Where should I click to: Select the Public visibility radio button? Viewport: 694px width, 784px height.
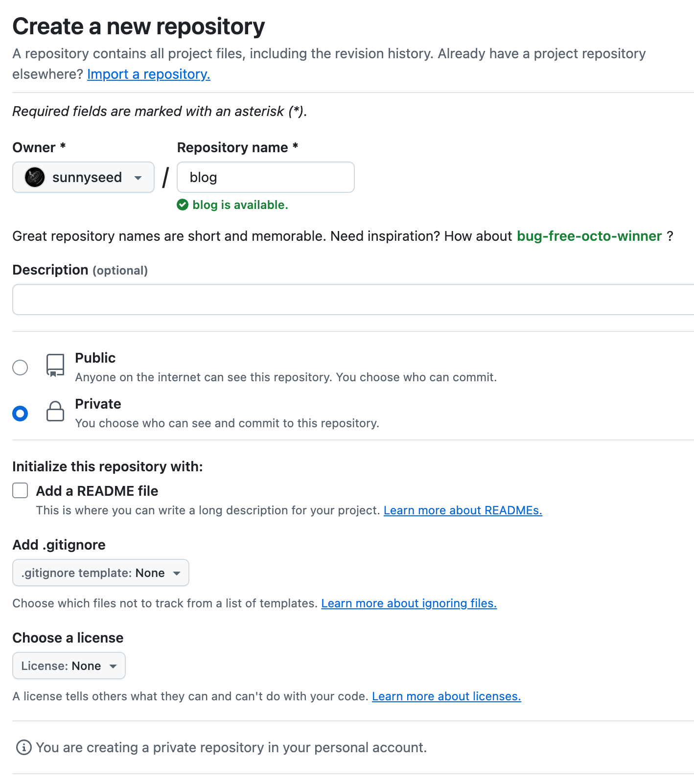pyautogui.click(x=20, y=367)
